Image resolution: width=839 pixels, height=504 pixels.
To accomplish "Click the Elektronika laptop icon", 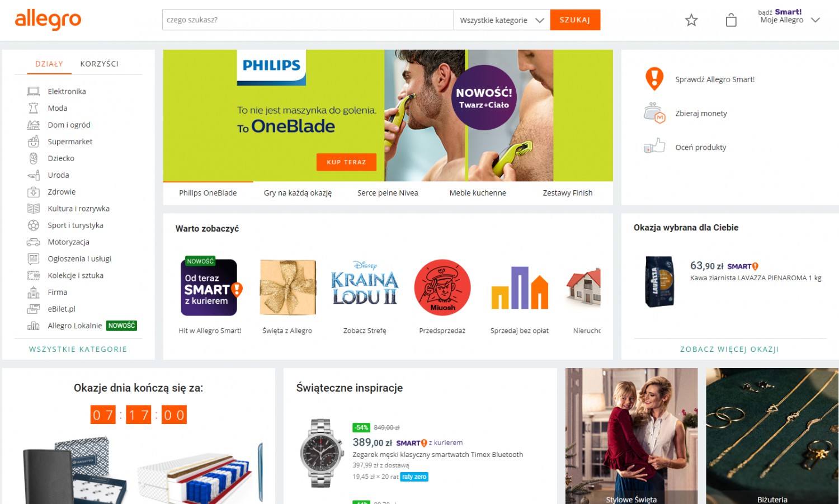I will pos(34,91).
